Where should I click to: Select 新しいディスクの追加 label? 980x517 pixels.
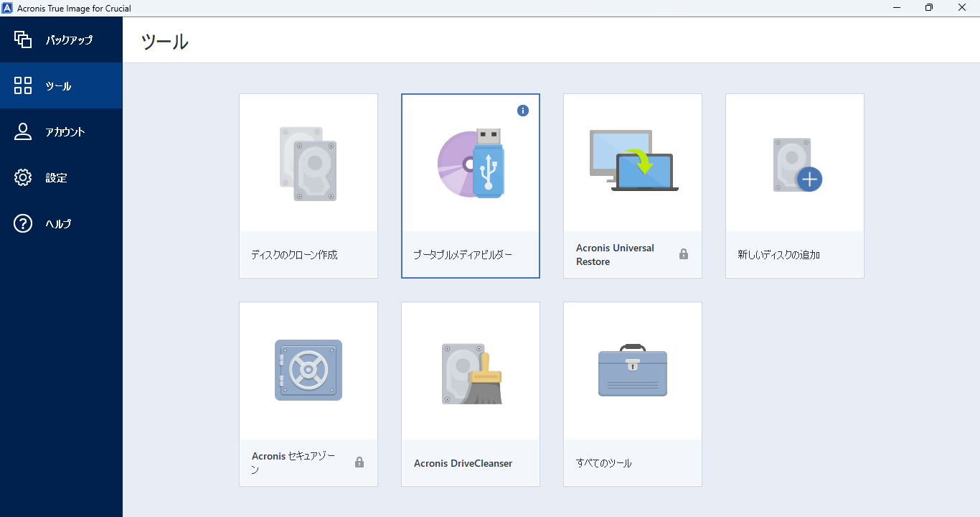(779, 255)
